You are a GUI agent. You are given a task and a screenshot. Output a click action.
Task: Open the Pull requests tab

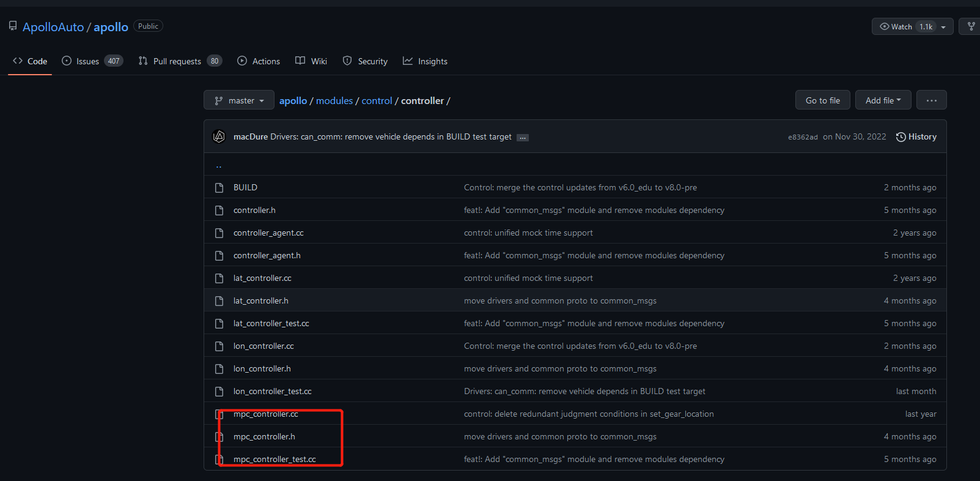coord(180,61)
